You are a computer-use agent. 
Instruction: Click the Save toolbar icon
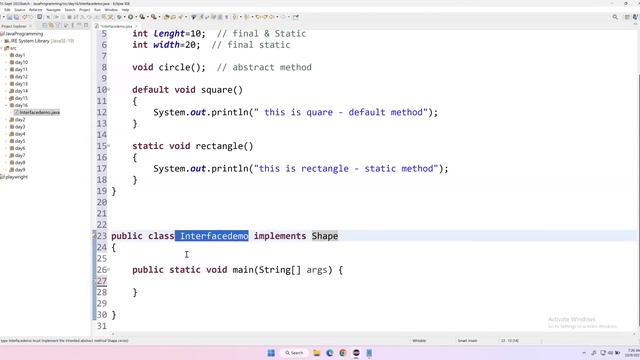point(9,17)
